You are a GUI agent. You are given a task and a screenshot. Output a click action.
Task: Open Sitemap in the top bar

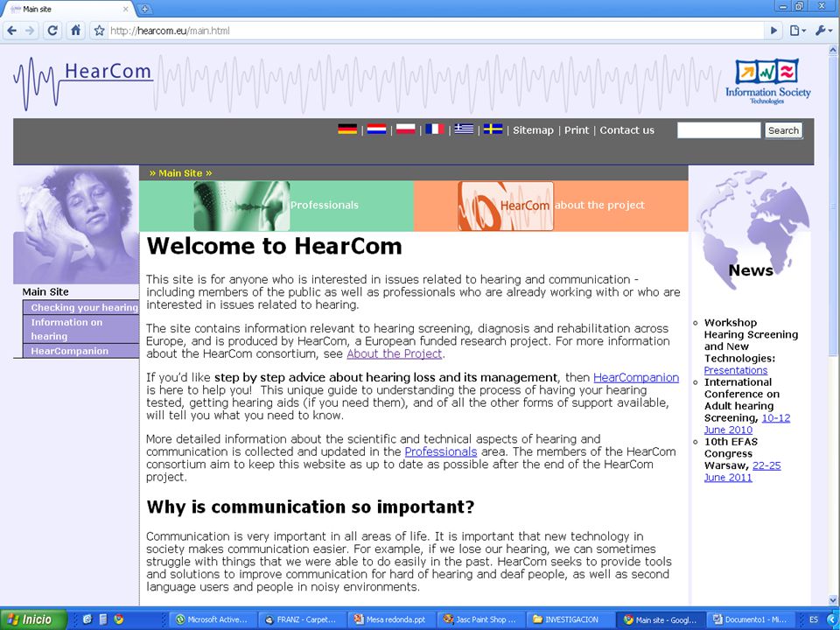tap(533, 130)
